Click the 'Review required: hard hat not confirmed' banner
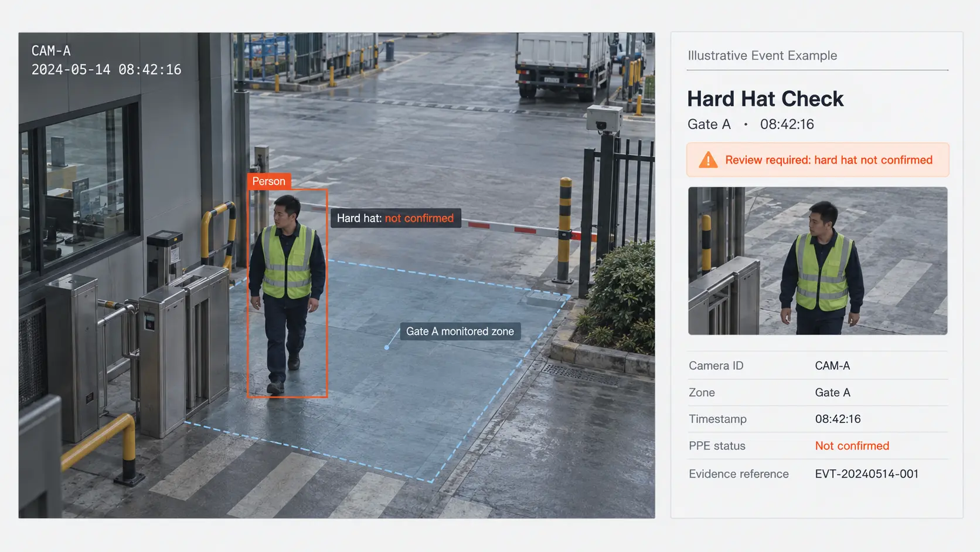980x552 pixels. pos(818,160)
